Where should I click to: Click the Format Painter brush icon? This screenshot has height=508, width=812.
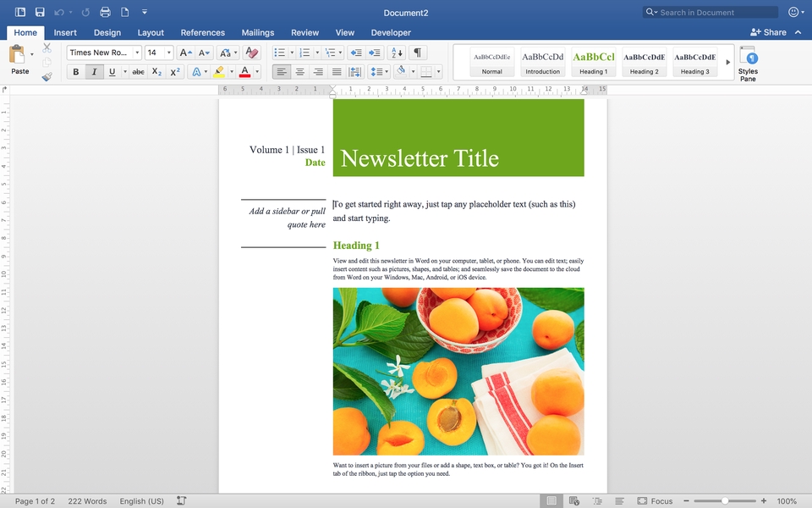click(47, 77)
